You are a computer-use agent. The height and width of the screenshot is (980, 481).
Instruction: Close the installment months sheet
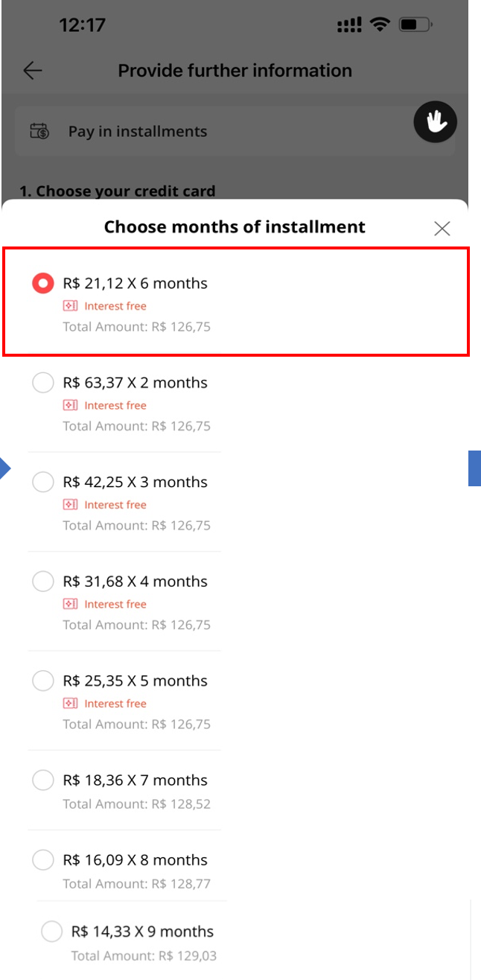click(x=442, y=229)
